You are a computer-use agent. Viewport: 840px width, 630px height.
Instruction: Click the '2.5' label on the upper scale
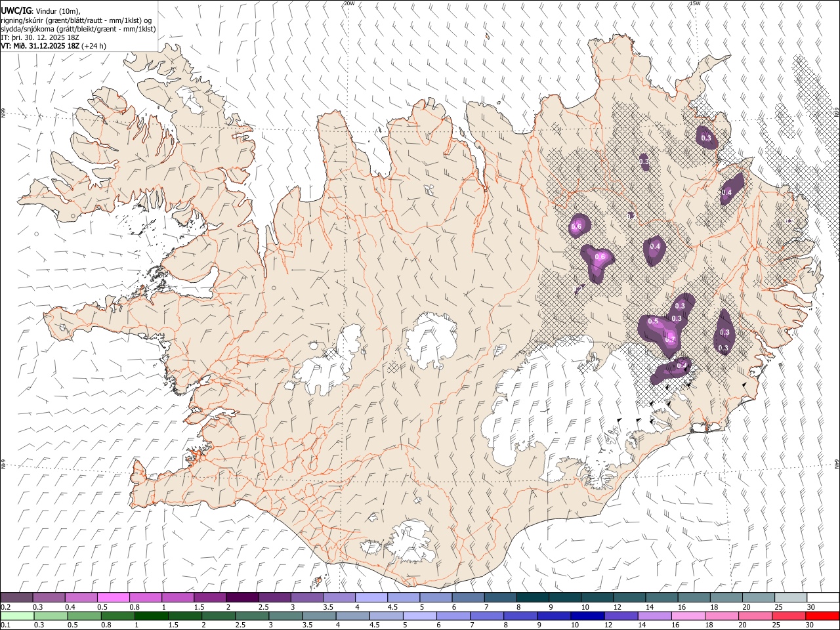click(x=263, y=607)
